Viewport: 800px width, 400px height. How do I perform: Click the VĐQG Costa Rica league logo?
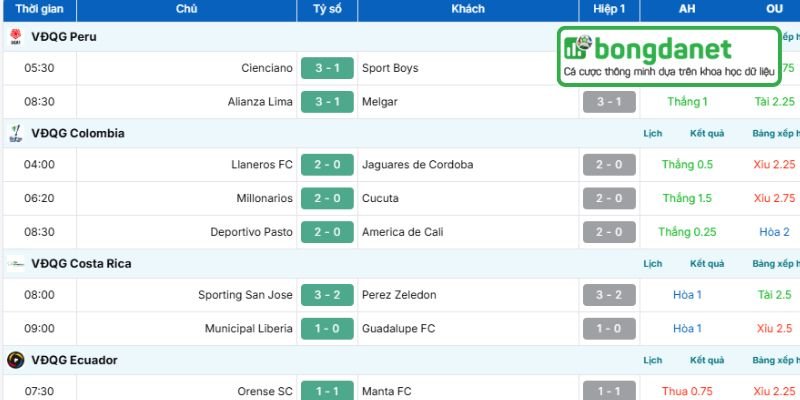coord(15,264)
